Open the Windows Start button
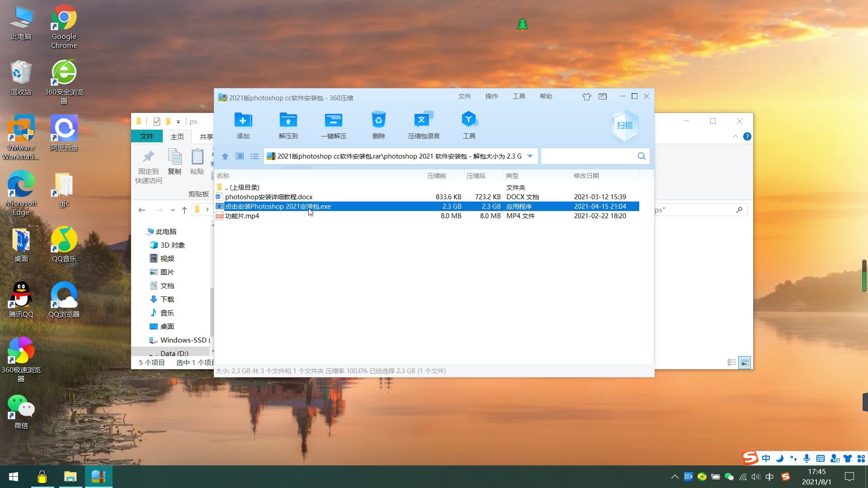The height and width of the screenshot is (488, 868). click(14, 477)
